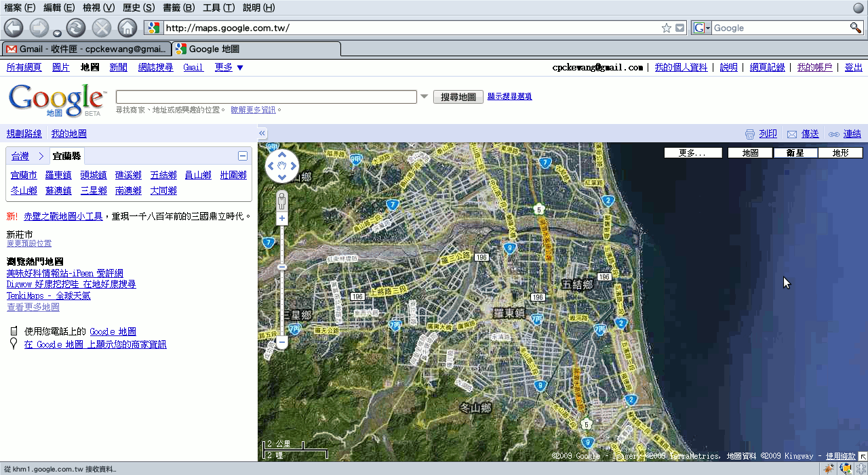This screenshot has width=868, height=475.
Task: Click the magnifier search icon in browser
Action: [856, 28]
